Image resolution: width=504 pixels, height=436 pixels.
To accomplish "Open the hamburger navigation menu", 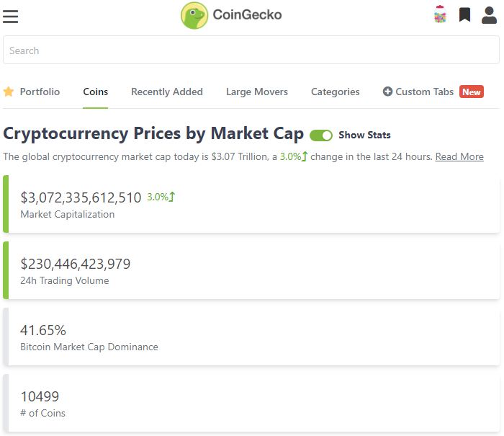I will tap(11, 16).
